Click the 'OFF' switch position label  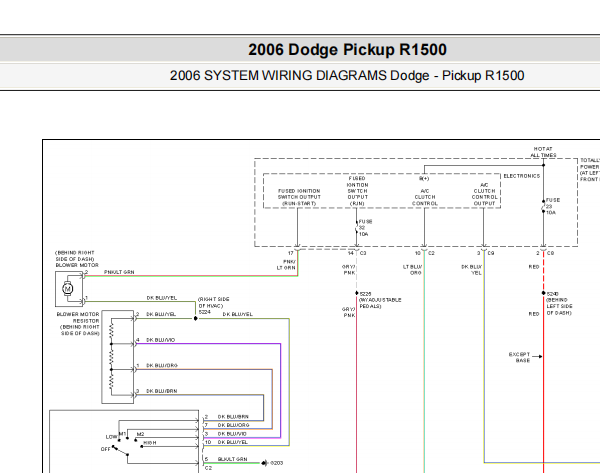click(106, 449)
